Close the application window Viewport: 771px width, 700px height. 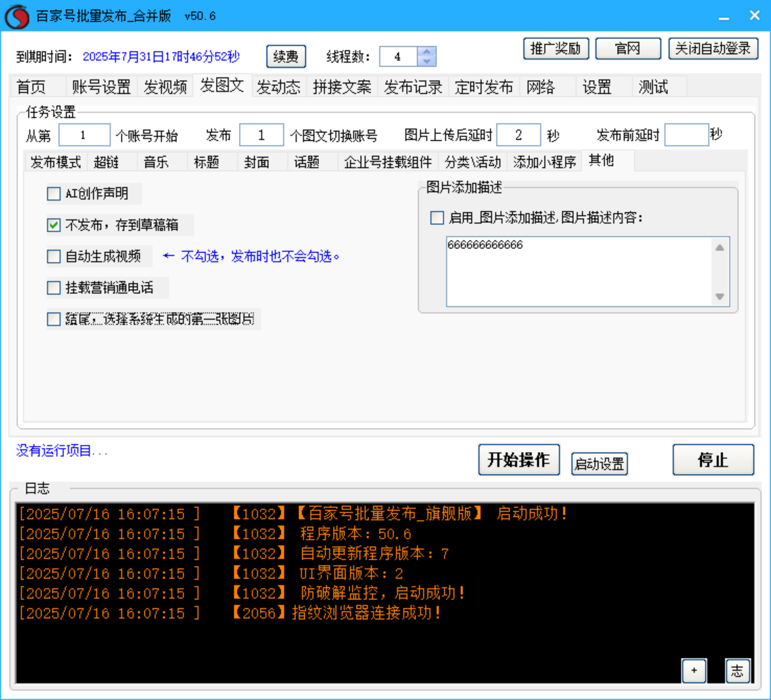point(755,16)
